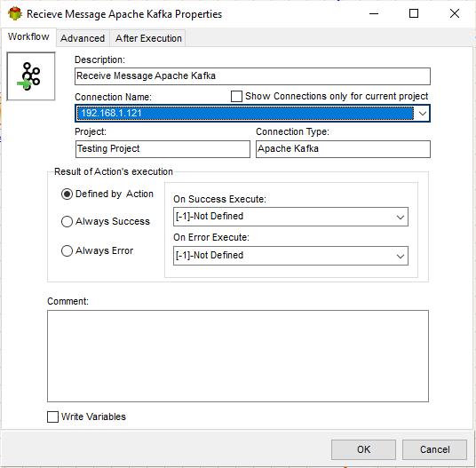476x468 pixels.
Task: Confirm with the OK button
Action: (x=363, y=449)
